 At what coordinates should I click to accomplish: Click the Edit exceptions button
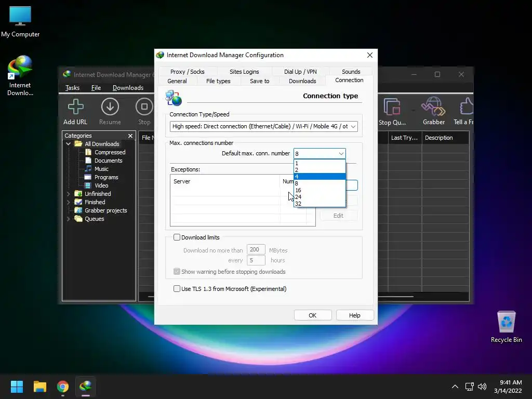click(x=338, y=216)
